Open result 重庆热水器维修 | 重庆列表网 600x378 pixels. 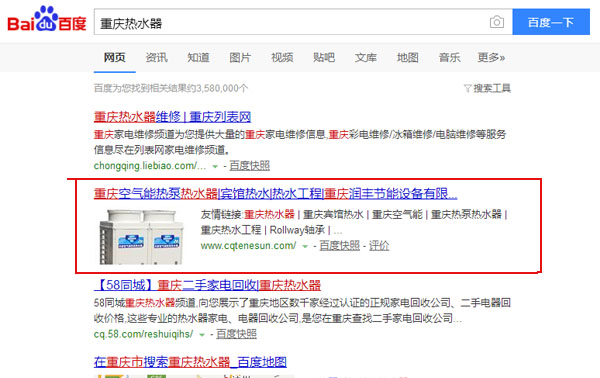click(x=172, y=117)
